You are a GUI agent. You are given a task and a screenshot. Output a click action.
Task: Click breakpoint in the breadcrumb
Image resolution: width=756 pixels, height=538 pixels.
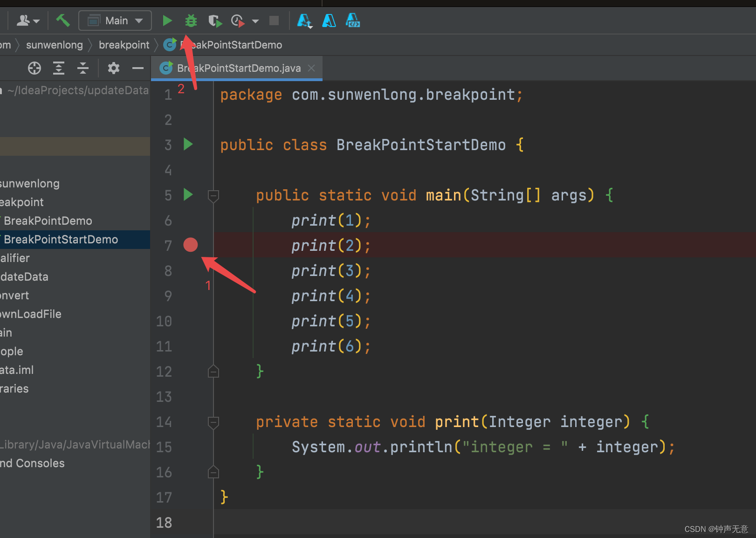tap(124, 45)
